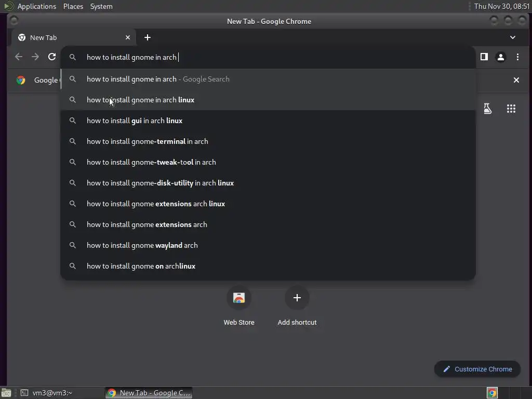Go forward using the forward arrow
Image resolution: width=532 pixels, height=399 pixels.
point(35,57)
